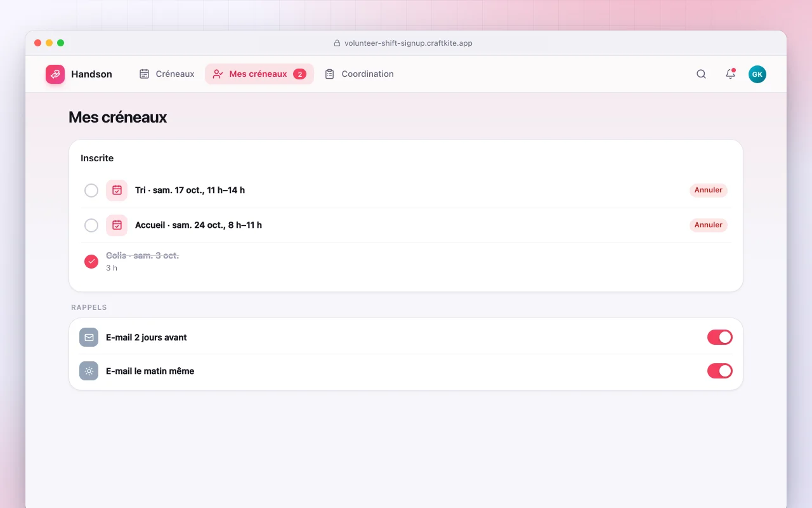Click the "RAPPELS" section label
812x508 pixels.
point(89,307)
